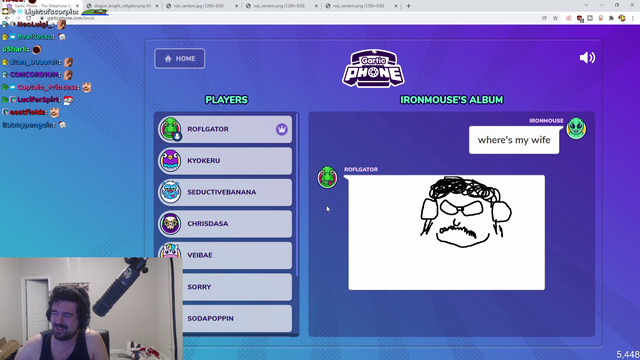This screenshot has height=360, width=640.
Task: Select player ROFLGATOR in the players list
Action: [225, 129]
